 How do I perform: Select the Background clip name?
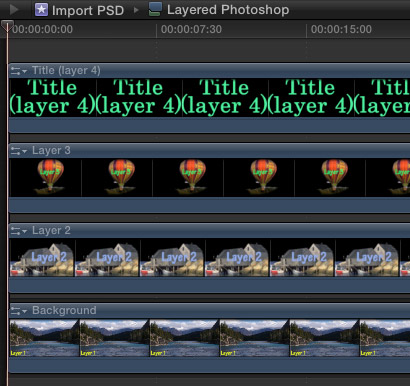click(64, 311)
